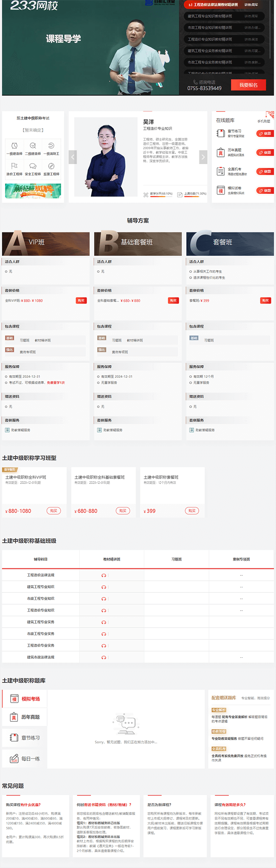Play audio for 工程造价法律法规 headphone icon
276x868 pixels.
click(104, 575)
